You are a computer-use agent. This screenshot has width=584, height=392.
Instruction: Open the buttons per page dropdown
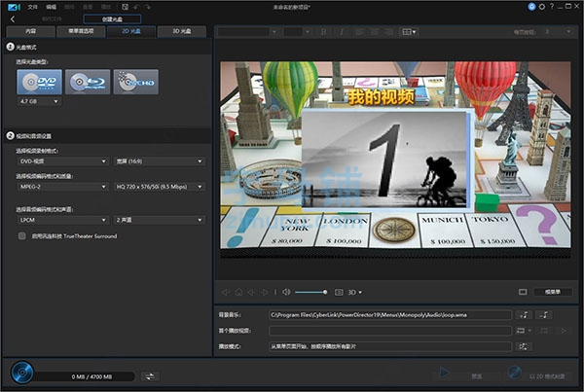[x=556, y=32]
